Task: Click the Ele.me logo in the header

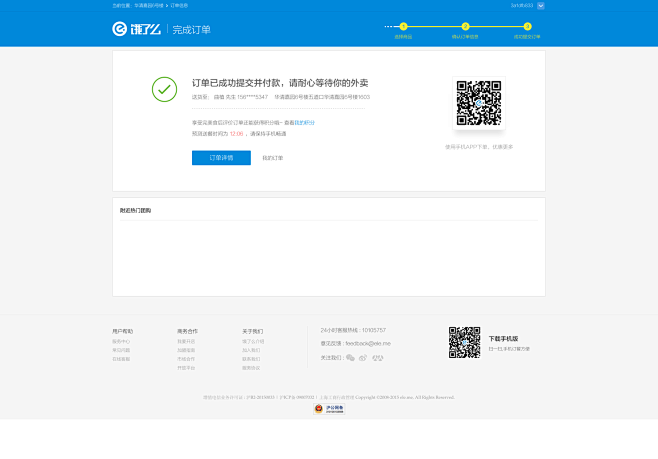Action: (136, 29)
